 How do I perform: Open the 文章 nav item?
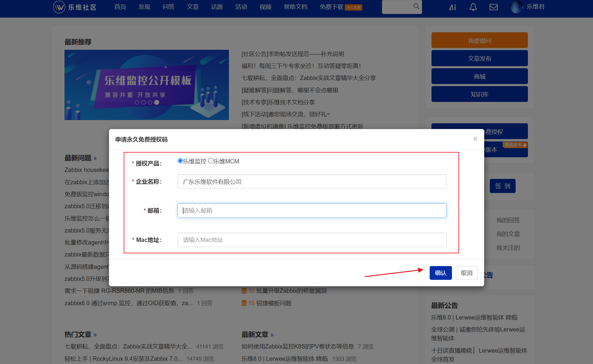[193, 7]
